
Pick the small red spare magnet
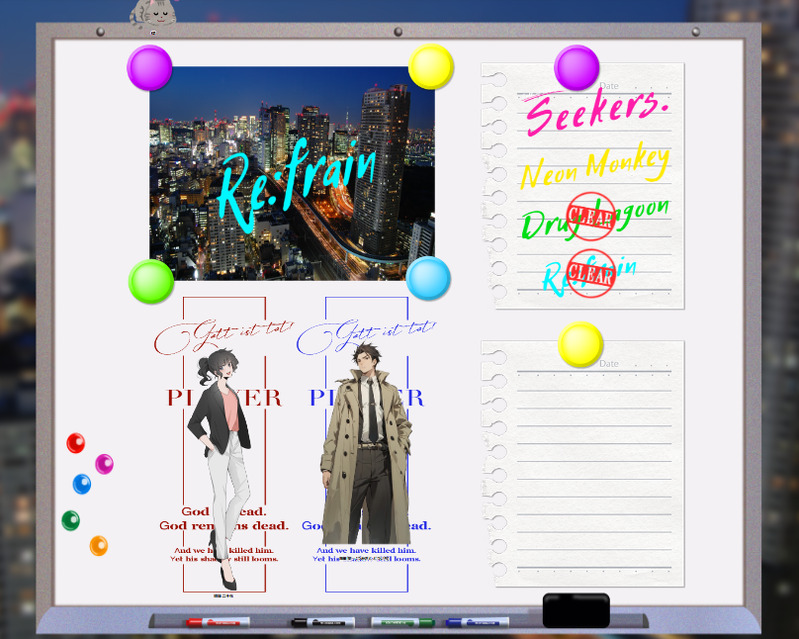point(75,443)
